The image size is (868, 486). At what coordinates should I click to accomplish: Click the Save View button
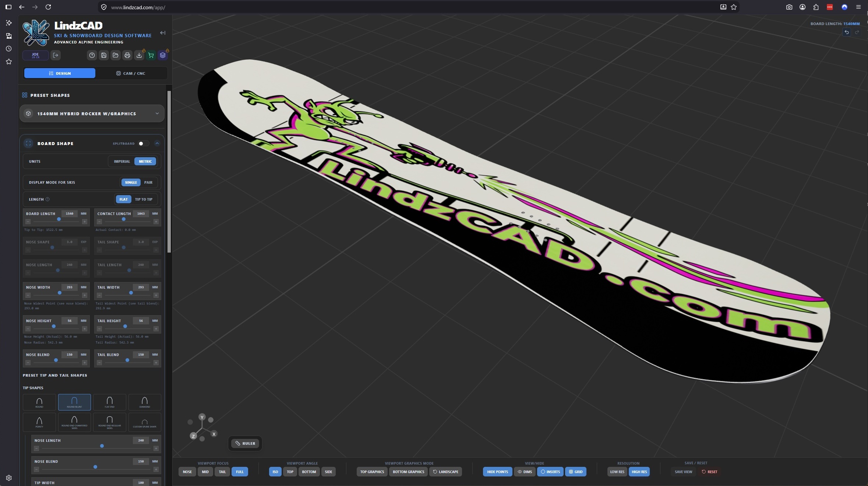coord(683,472)
